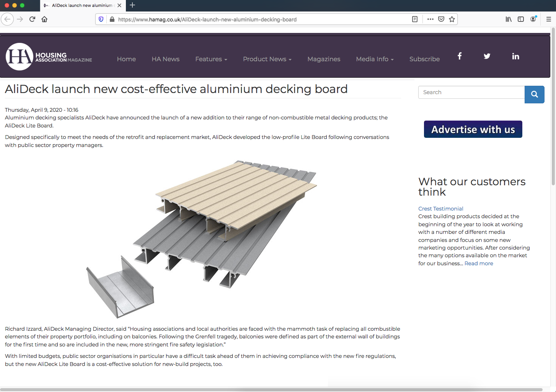
Task: Open the Library bookmarks icon
Action: coord(509,19)
